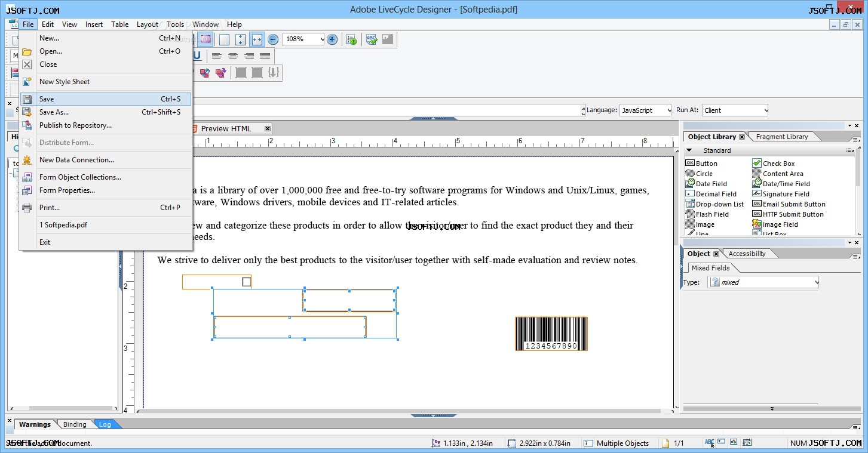Click Print... in the File menu
Viewport: 868px width, 453px height.
[106, 208]
